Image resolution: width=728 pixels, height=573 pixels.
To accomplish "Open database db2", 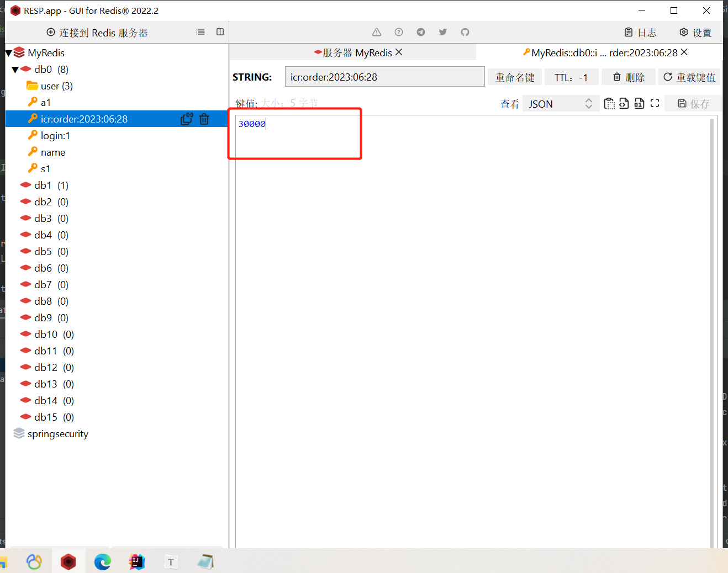I will pos(44,202).
